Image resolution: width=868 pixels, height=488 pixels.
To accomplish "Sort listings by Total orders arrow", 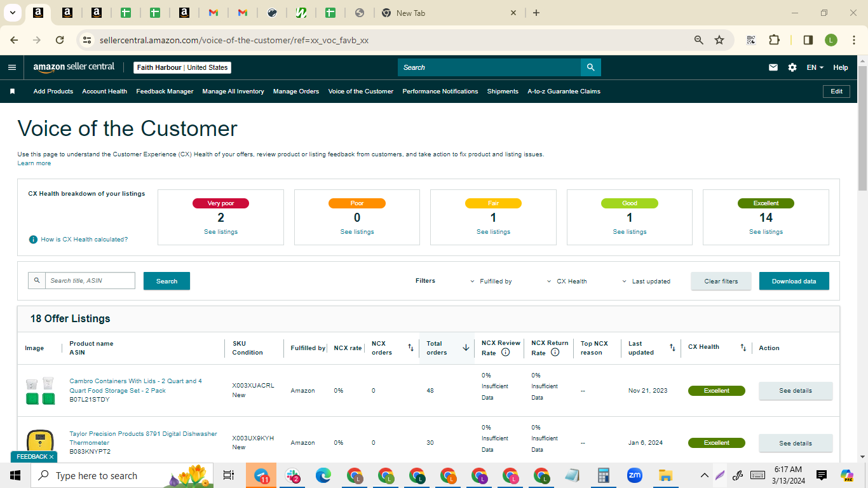I will 466,348.
